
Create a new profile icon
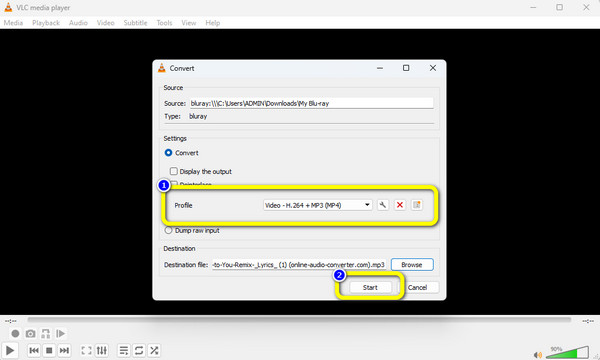(417, 205)
